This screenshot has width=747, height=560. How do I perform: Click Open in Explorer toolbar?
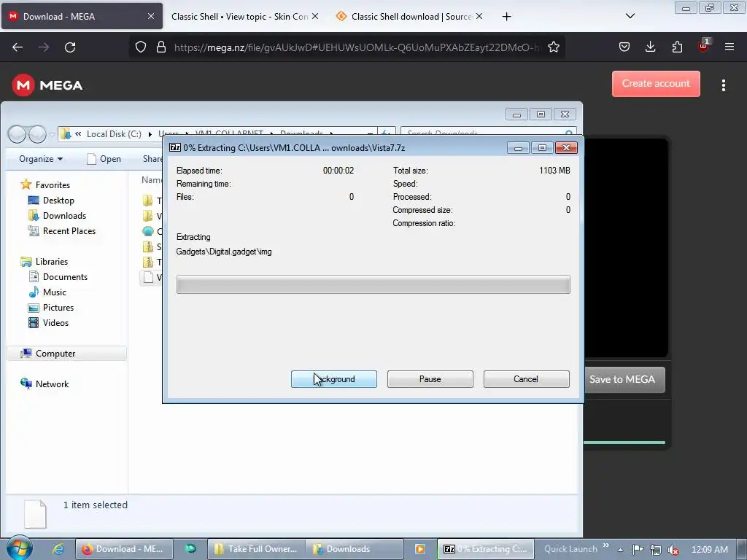pos(104,159)
